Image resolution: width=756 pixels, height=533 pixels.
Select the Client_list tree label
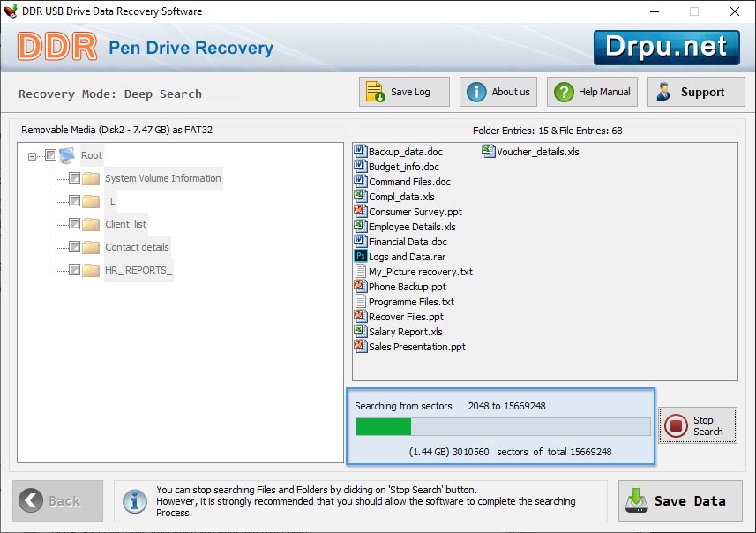click(x=125, y=224)
